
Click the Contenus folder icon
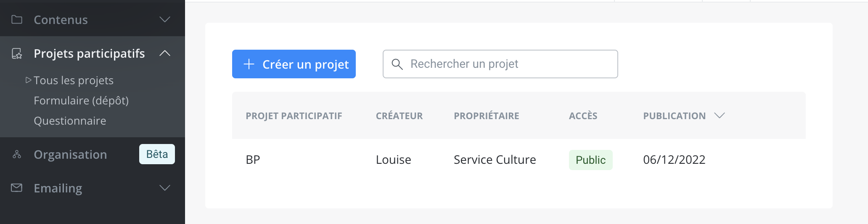click(x=17, y=19)
